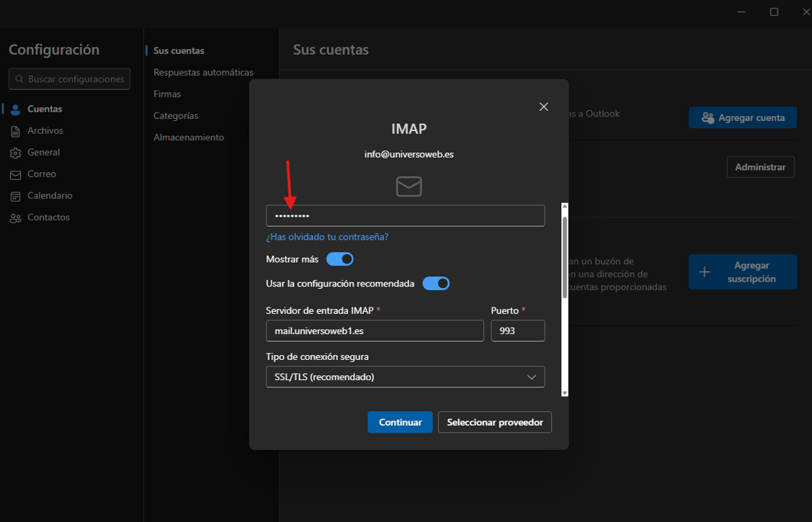The height and width of the screenshot is (522, 812).
Task: Click the Cuentas person icon in sidebar
Action: coord(15,109)
